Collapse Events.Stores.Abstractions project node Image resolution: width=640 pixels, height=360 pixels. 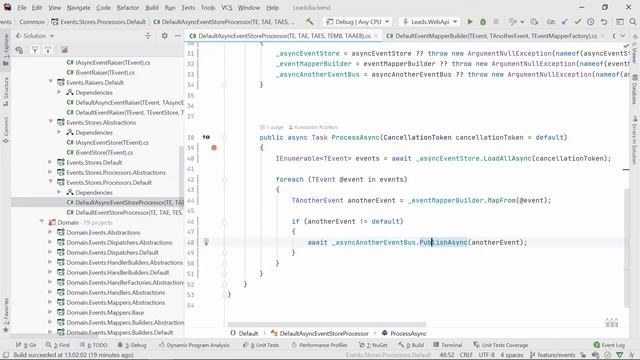(51, 122)
